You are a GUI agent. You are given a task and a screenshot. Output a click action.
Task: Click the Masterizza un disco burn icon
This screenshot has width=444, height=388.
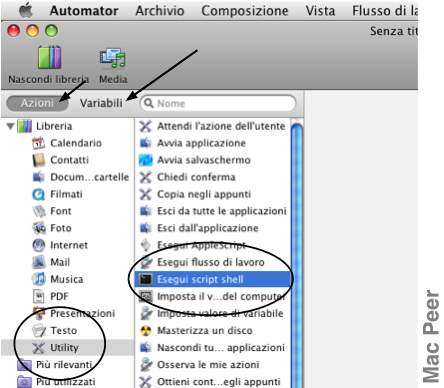pos(146,330)
